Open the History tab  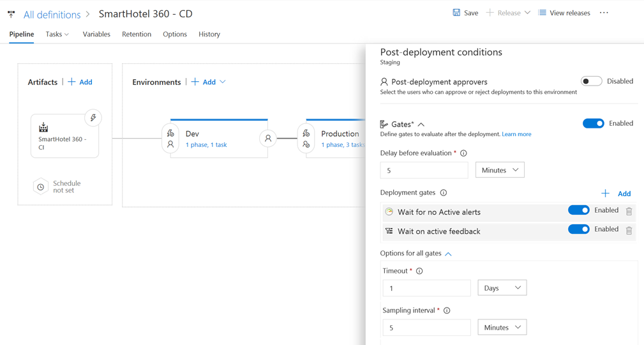[x=209, y=34]
